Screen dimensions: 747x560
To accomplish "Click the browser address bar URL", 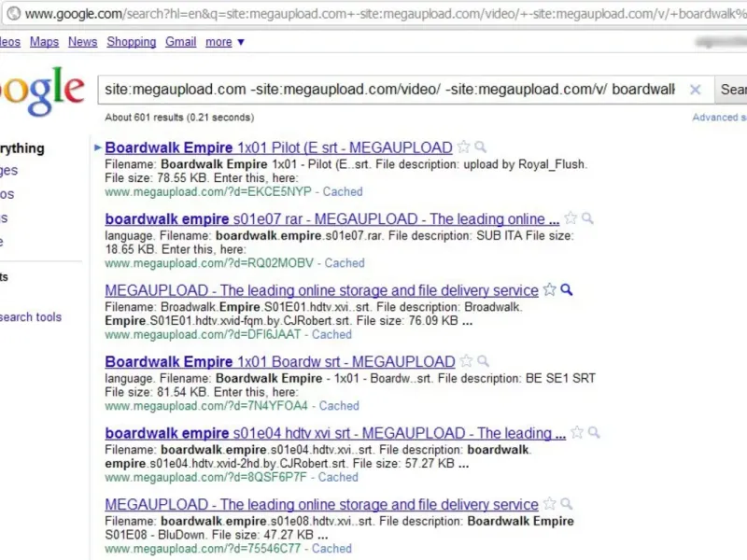I will tap(386, 14).
